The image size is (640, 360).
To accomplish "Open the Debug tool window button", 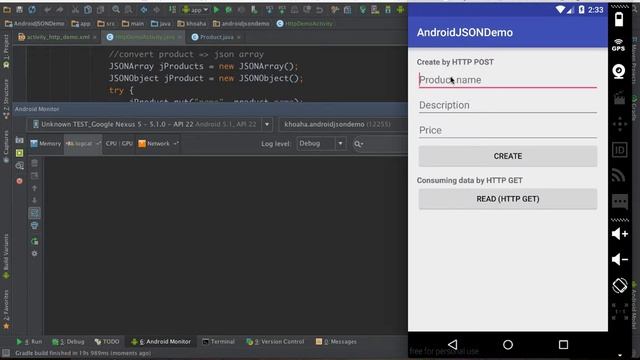I will 68,342.
